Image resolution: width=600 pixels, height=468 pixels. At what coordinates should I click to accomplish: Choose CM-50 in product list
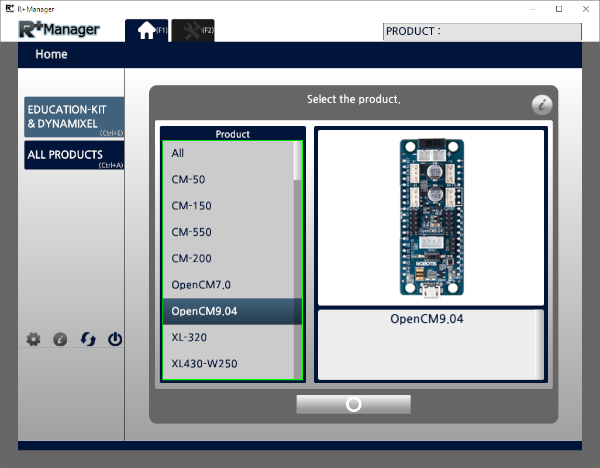228,179
